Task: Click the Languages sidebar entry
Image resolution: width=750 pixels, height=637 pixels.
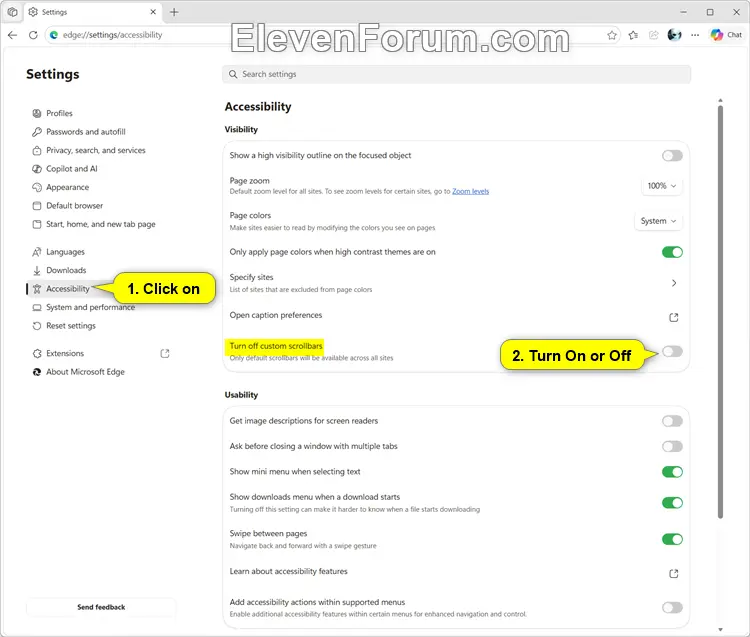Action: pos(65,252)
